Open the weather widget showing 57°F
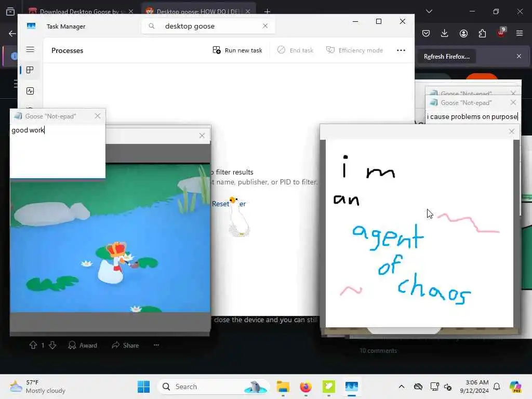 tap(37, 387)
